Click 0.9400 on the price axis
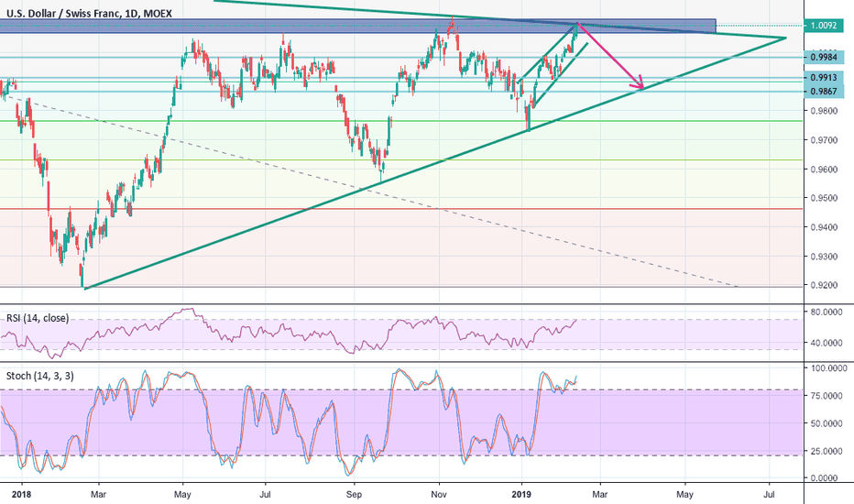Image resolution: width=854 pixels, height=504 pixels. tap(824, 227)
